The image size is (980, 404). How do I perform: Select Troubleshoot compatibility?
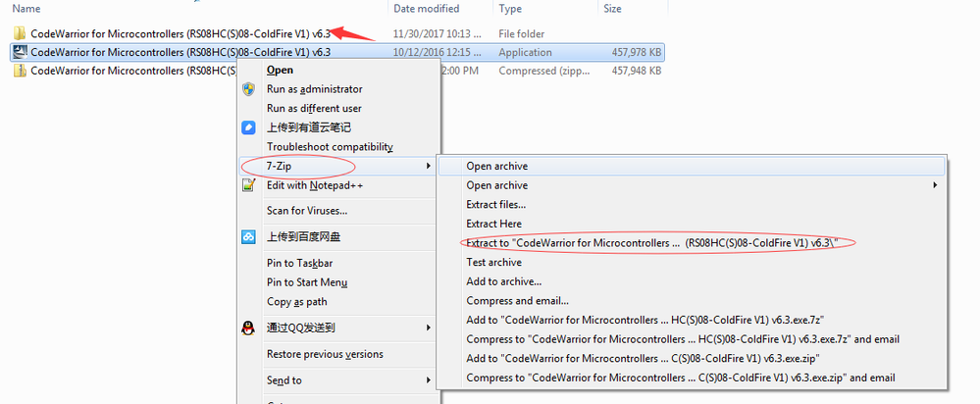pos(330,147)
